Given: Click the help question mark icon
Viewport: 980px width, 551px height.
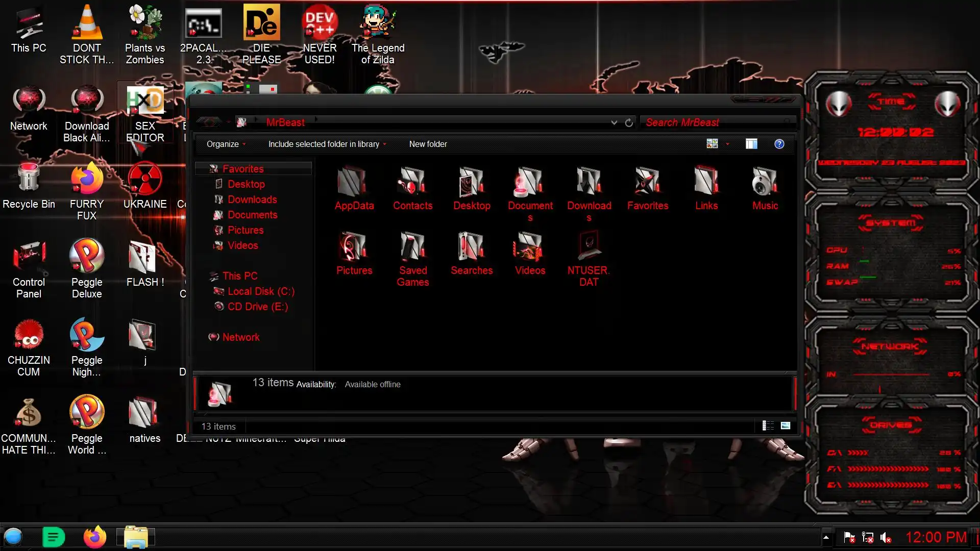Looking at the screenshot, I should (779, 144).
